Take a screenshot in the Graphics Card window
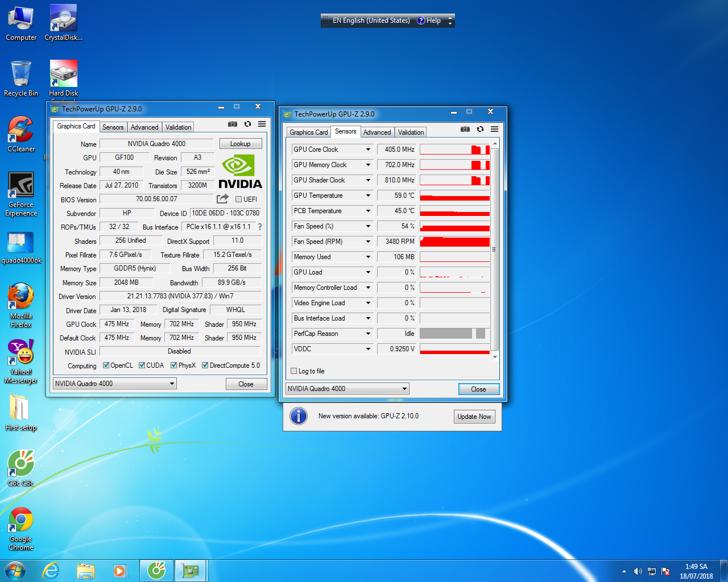 tap(233, 124)
